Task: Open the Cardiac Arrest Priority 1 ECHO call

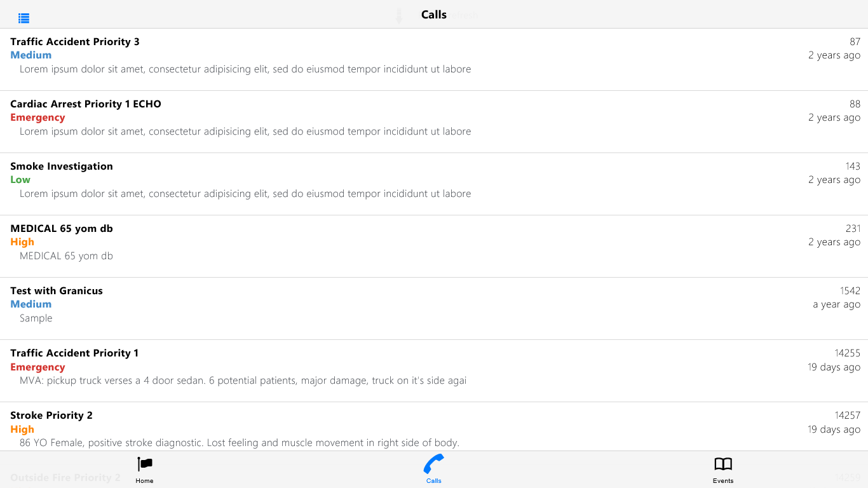Action: [86, 104]
